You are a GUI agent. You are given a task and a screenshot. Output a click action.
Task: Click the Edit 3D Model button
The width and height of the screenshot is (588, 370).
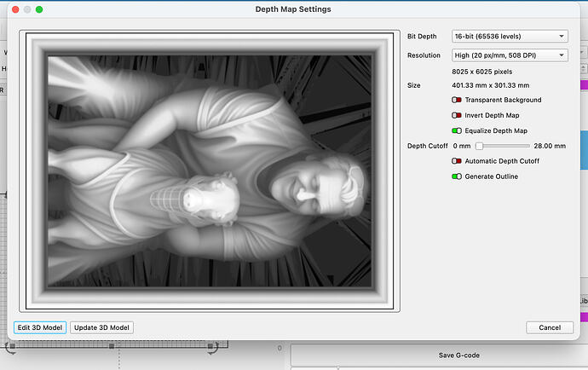click(40, 327)
